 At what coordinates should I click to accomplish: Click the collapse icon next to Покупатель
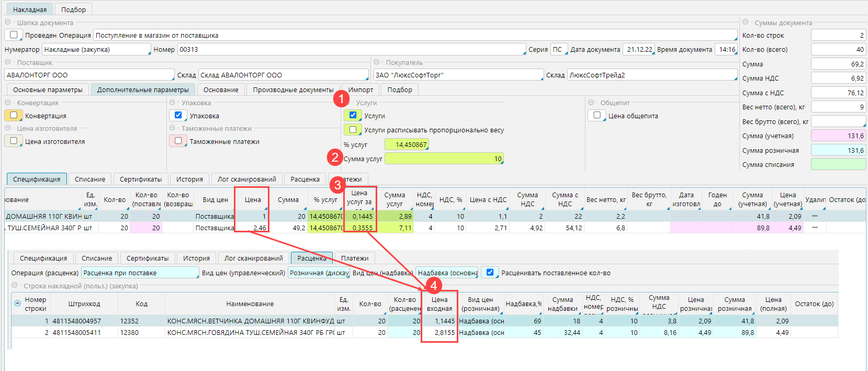coord(377,62)
